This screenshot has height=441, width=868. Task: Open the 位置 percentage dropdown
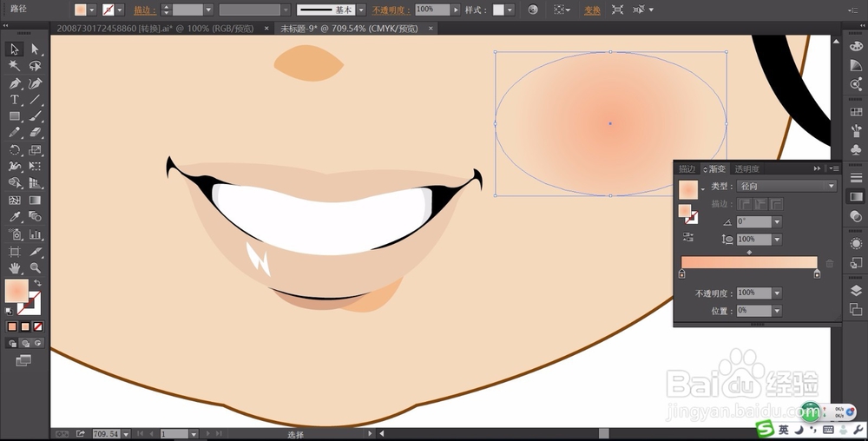coord(777,311)
